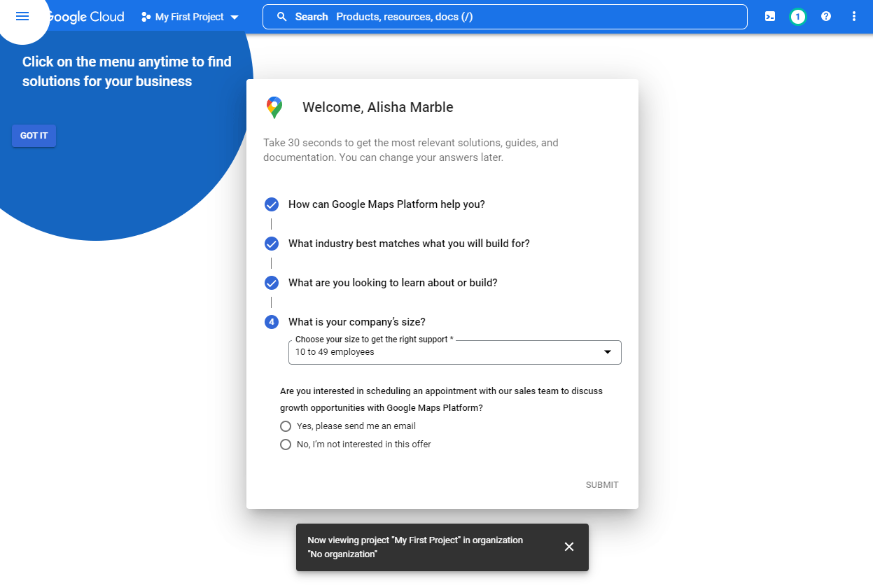Image resolution: width=873 pixels, height=588 pixels.
Task: Click 'Welcome, Alisha Marble' title text
Action: tap(378, 107)
